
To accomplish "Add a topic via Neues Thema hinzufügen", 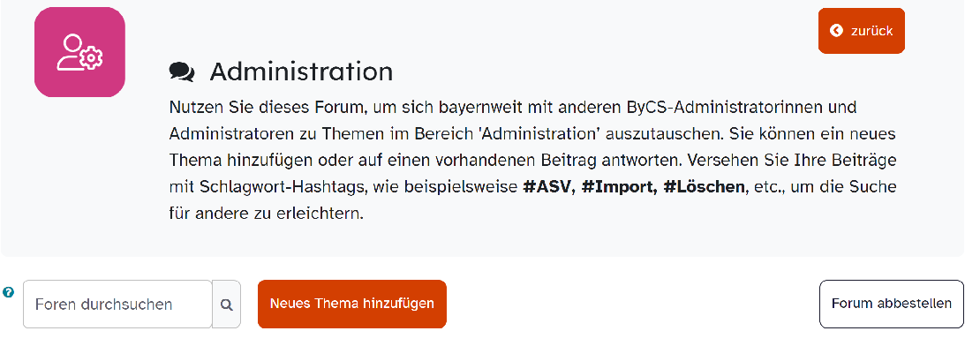I will [x=352, y=305].
